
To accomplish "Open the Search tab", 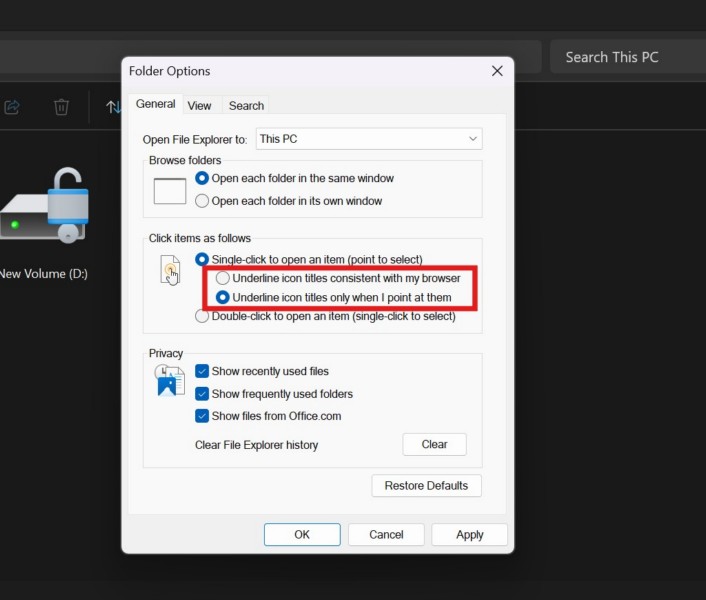I will pyautogui.click(x=246, y=105).
